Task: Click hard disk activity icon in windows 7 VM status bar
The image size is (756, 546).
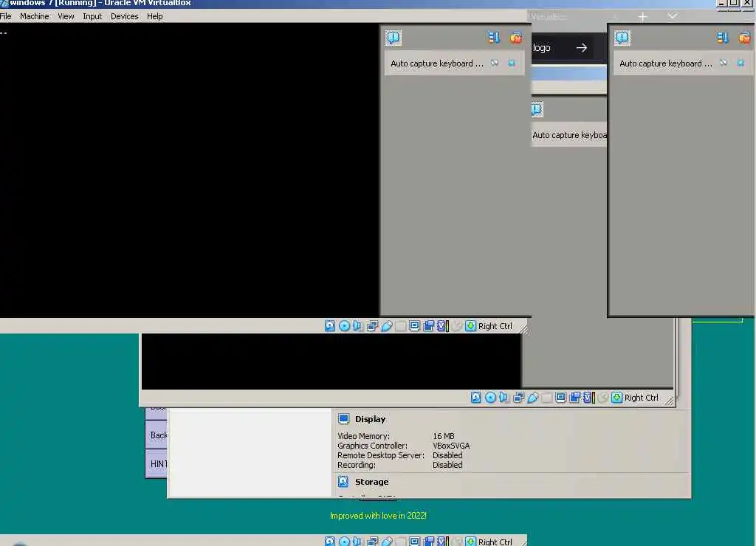Action: pyautogui.click(x=330, y=326)
